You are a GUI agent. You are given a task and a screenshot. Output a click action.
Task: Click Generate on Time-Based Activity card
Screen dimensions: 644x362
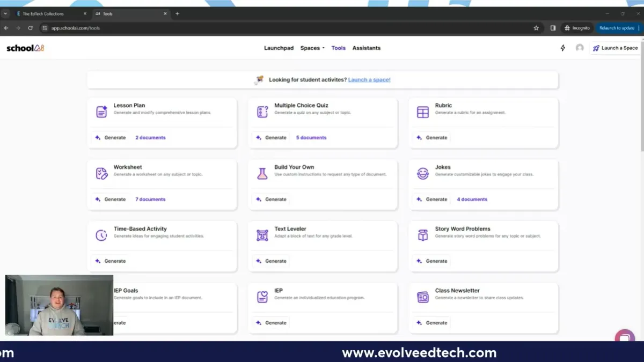coord(110,261)
